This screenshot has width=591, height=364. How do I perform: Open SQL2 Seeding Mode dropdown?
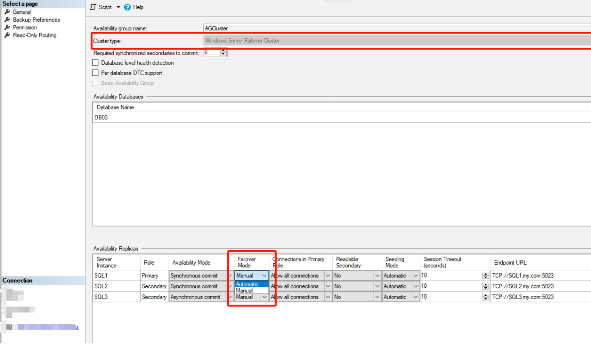[x=415, y=286]
